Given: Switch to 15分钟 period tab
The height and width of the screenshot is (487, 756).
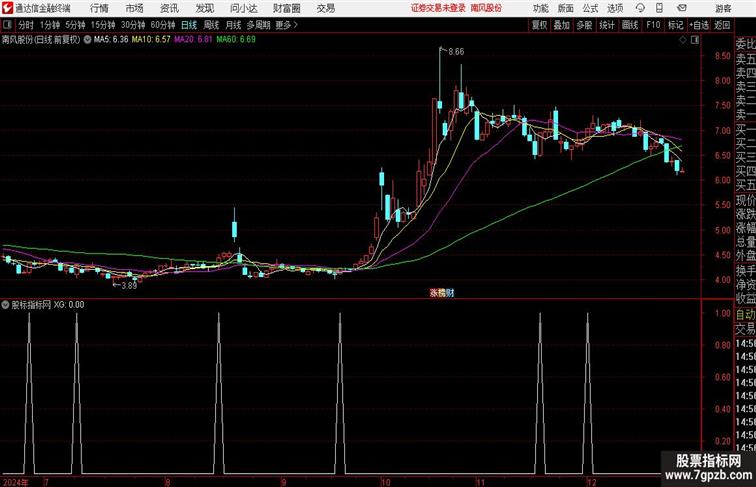Looking at the screenshot, I should pyautogui.click(x=103, y=25).
